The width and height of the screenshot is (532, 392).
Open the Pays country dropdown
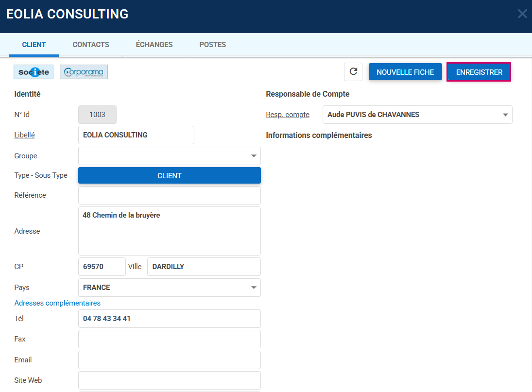click(x=253, y=288)
